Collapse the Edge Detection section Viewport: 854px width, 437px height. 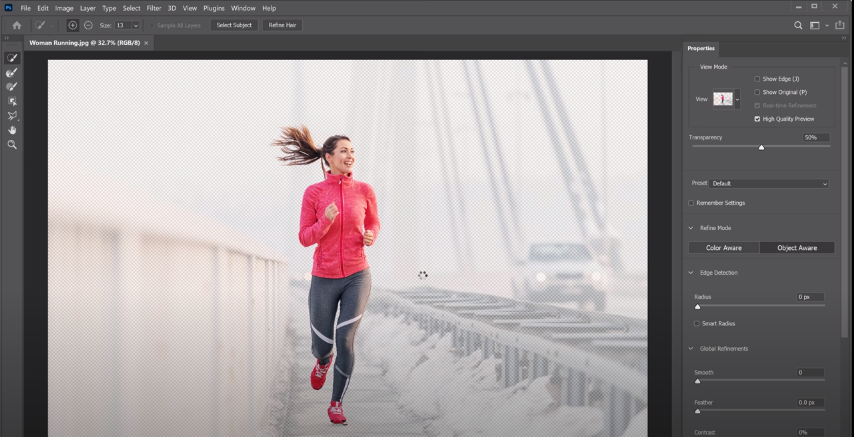pos(690,273)
